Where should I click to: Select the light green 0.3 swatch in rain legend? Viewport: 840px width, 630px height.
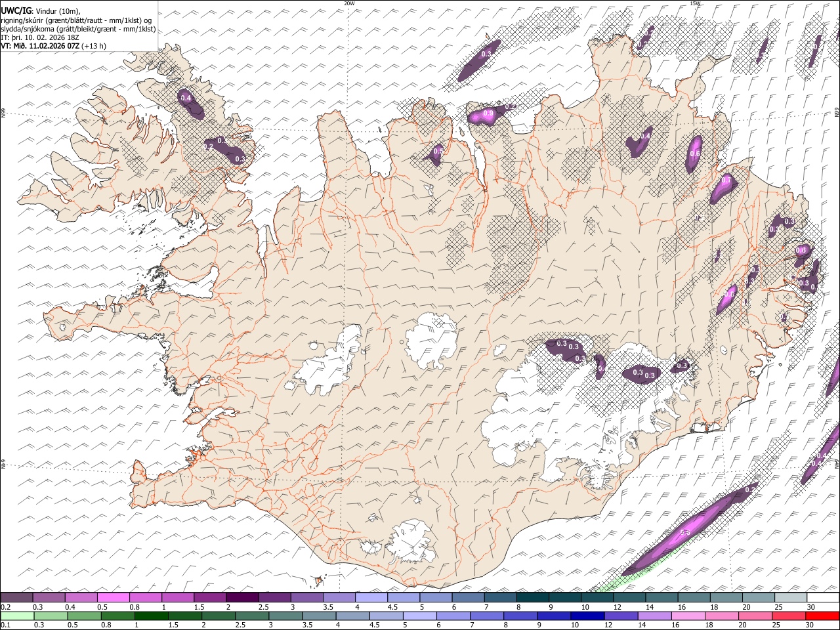click(49, 616)
